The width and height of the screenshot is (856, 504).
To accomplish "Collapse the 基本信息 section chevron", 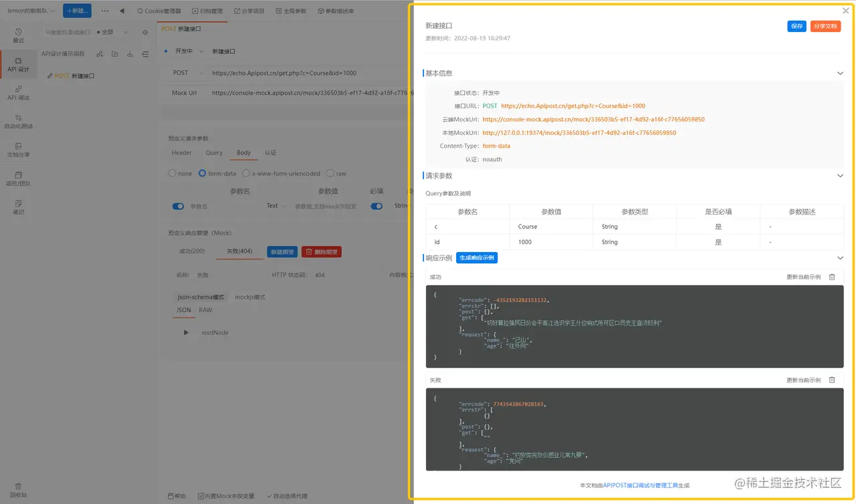I will [841, 73].
